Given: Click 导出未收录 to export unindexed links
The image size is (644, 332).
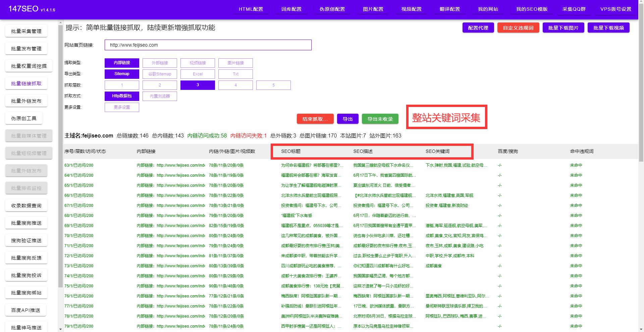Looking at the screenshot, I should pyautogui.click(x=379, y=119).
